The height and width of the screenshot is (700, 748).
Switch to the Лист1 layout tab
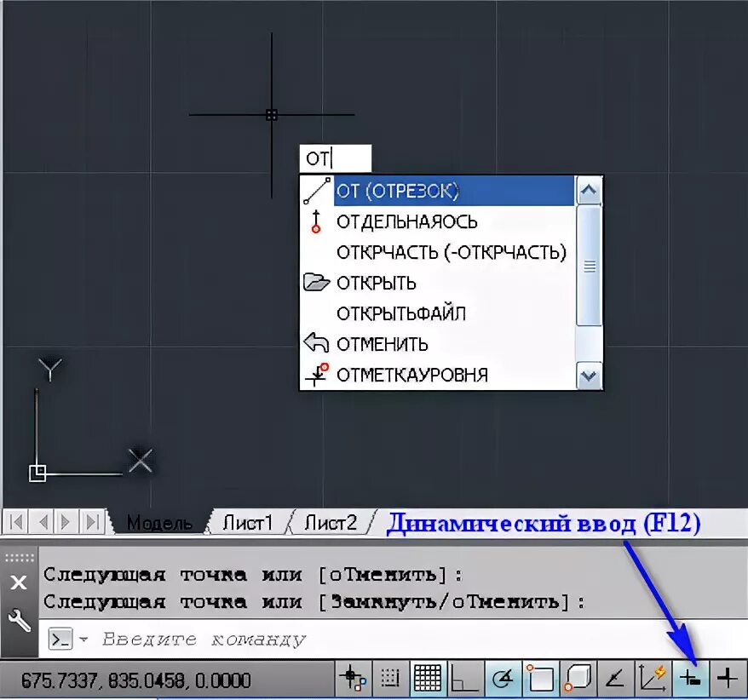pos(247,523)
